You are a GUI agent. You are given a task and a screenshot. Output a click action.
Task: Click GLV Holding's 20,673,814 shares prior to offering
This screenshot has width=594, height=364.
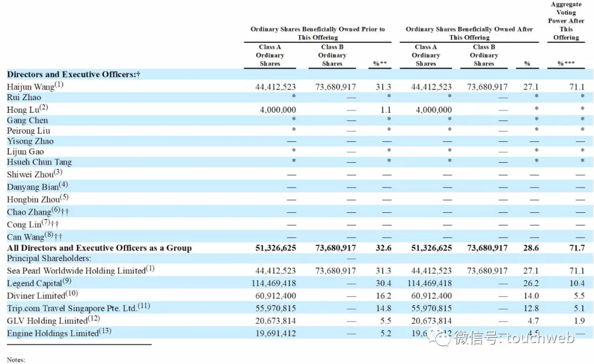[276, 321]
